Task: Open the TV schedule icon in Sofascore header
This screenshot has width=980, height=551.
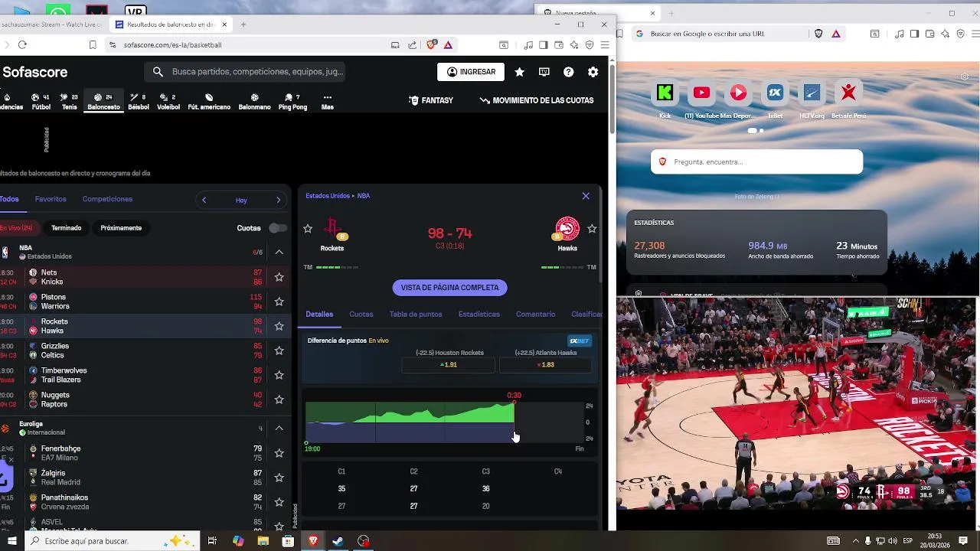Action: tap(544, 72)
